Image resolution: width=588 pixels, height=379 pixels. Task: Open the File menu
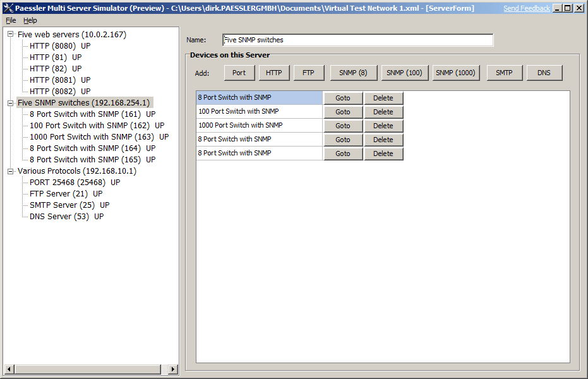(x=10, y=20)
